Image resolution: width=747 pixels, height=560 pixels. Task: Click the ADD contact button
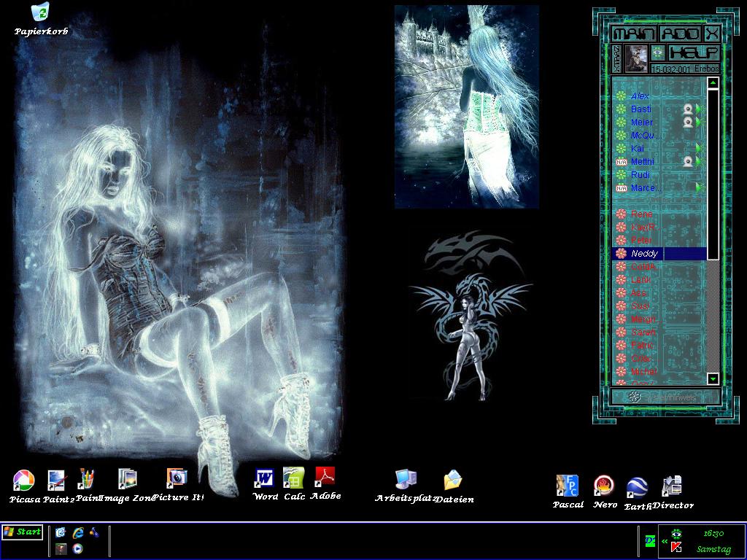tap(681, 34)
